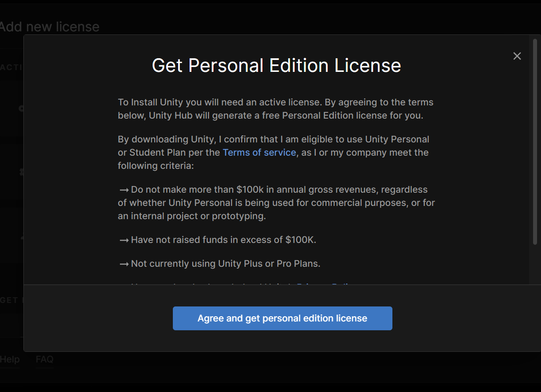This screenshot has height=392, width=541.
Task: Open Help link in background window
Action: pos(10,359)
